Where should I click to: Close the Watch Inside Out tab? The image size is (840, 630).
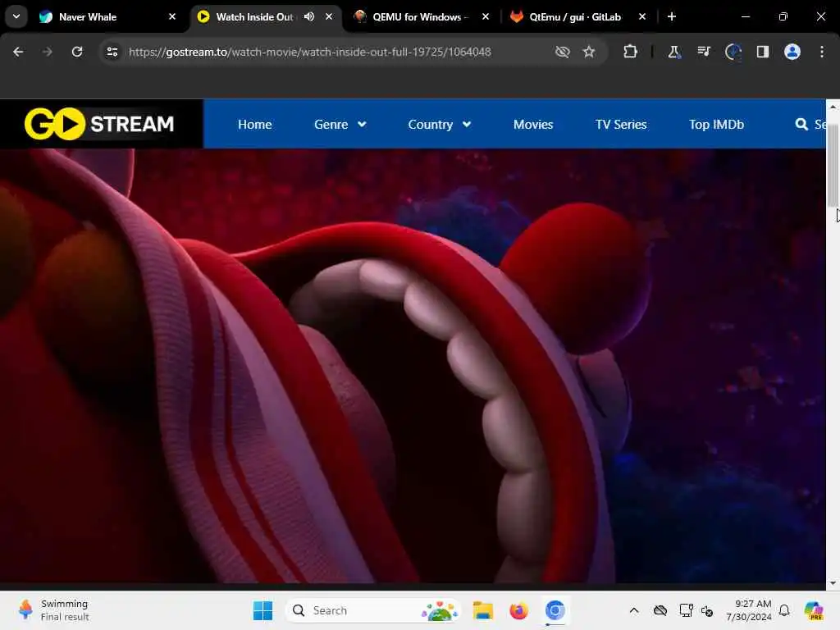click(329, 16)
